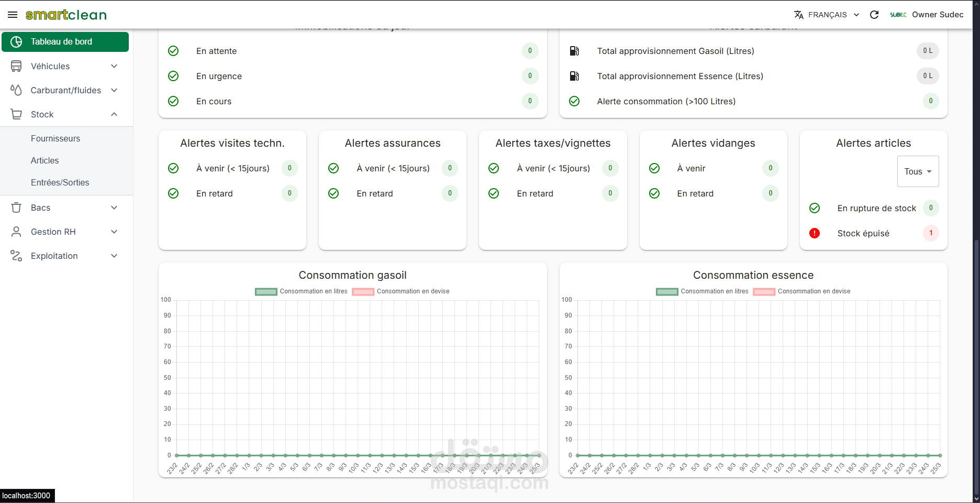Screen dimensions: 980x503
Task: Open Tableau de bord menu item
Action: pyautogui.click(x=65, y=42)
